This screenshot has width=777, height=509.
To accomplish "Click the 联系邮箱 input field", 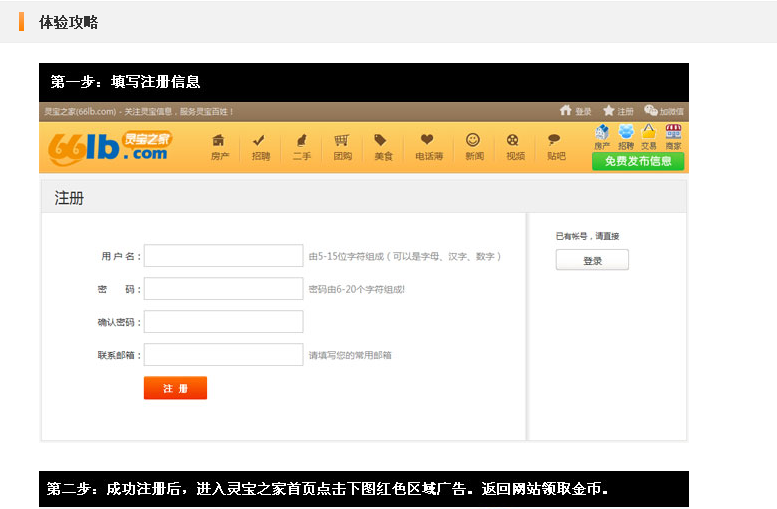I will click(x=223, y=355).
